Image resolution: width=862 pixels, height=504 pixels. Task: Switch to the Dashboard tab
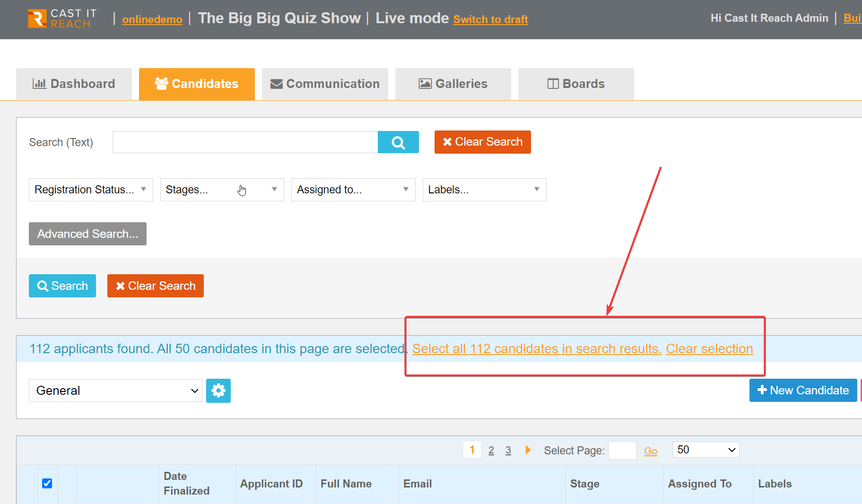point(74,84)
